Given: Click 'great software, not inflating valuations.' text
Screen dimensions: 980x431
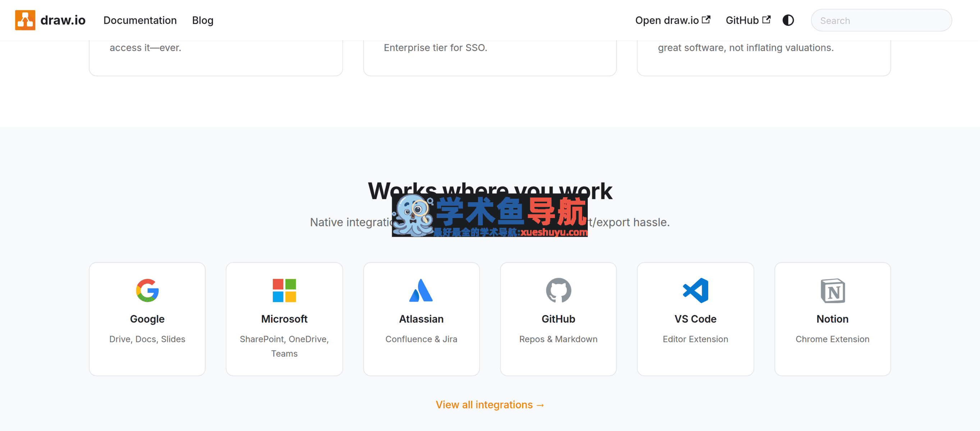Looking at the screenshot, I should 746,47.
